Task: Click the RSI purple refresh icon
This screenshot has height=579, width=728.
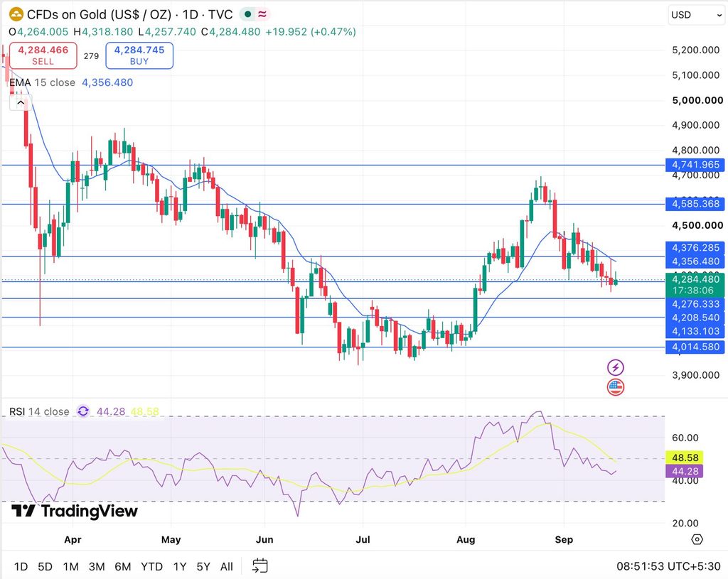Action: [83, 411]
